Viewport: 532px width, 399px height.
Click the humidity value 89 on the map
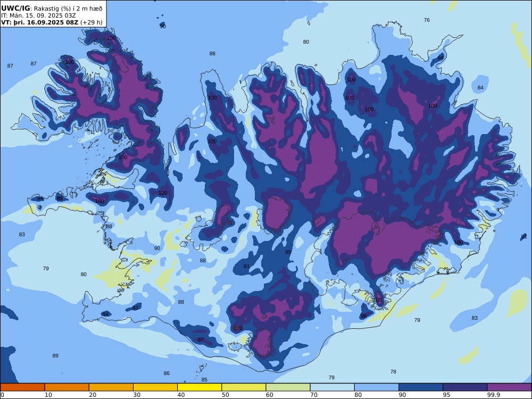[55, 355]
